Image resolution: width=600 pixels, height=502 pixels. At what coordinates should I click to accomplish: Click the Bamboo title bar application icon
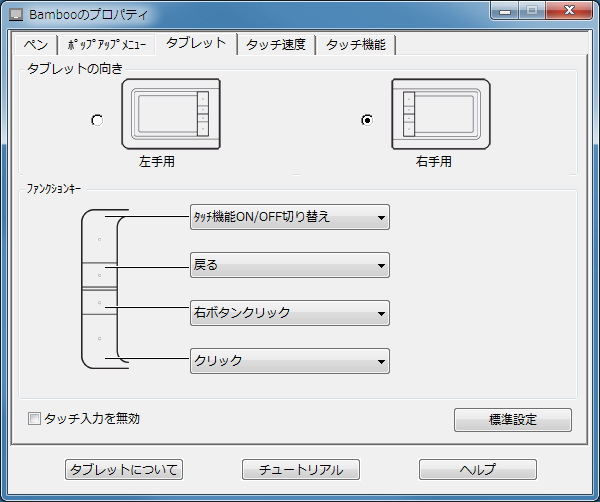(x=16, y=15)
